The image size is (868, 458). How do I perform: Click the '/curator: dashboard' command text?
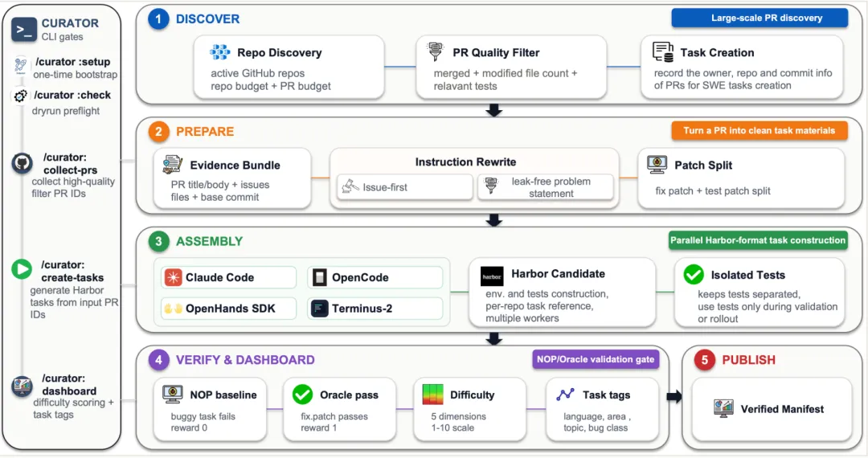coord(68,384)
